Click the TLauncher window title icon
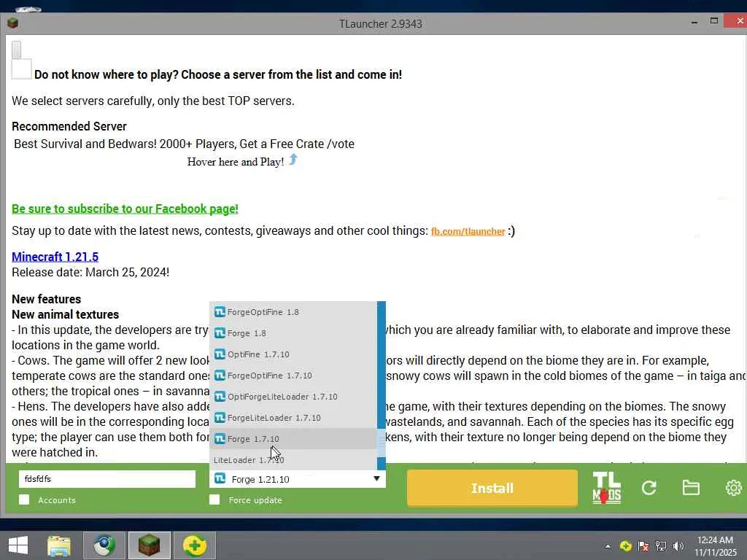This screenshot has width=747, height=560. pyautogui.click(x=13, y=23)
